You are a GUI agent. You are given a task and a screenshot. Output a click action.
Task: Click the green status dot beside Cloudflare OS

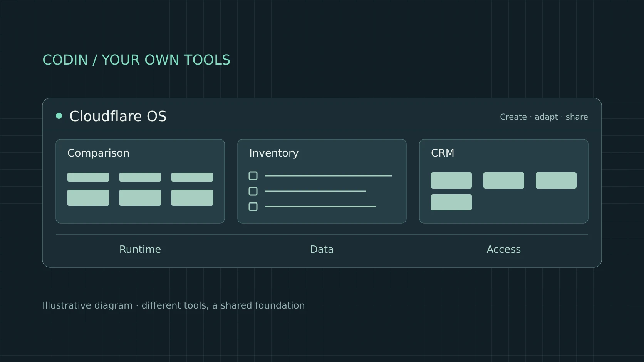59,116
